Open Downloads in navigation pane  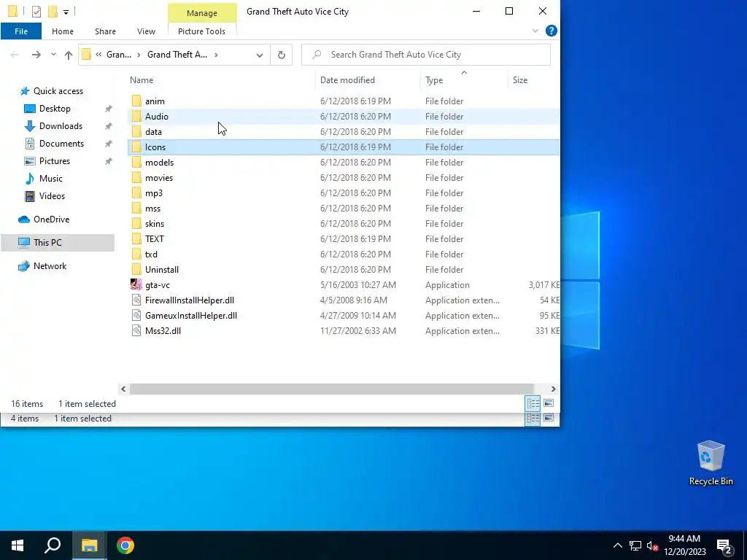[x=61, y=126]
